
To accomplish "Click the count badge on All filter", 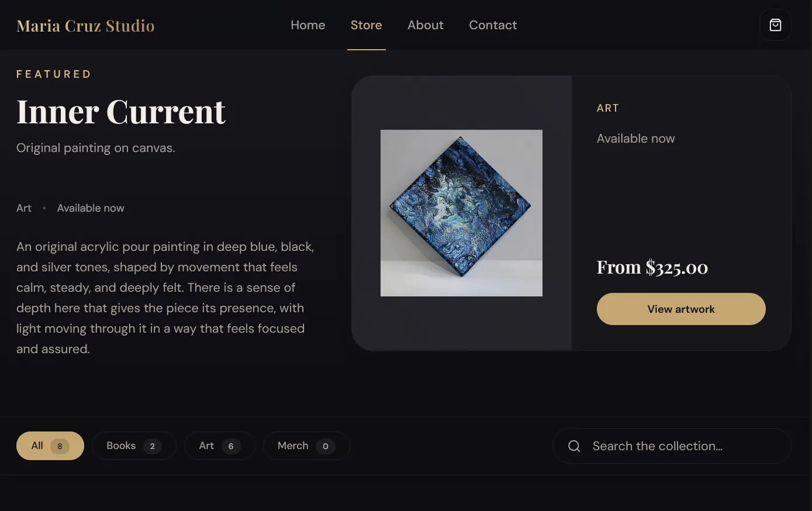I will coord(60,446).
